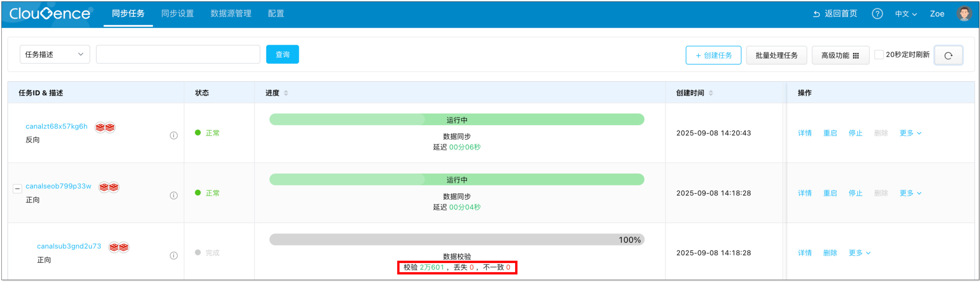Viewport: 980px width, 282px height.
Task: Open the 数据源管理 tab
Action: coord(230,14)
